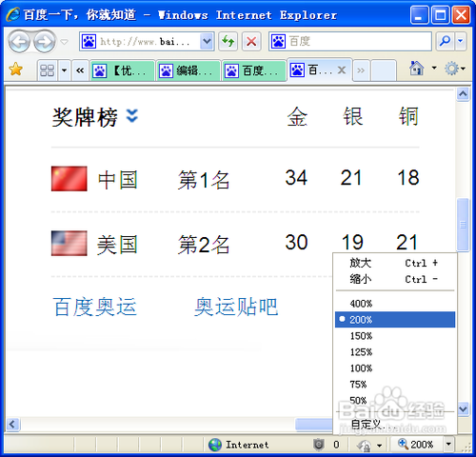Viewport: 476px width, 457px height.
Task: Click the vertical scrollbar up arrow
Action: click(463, 94)
